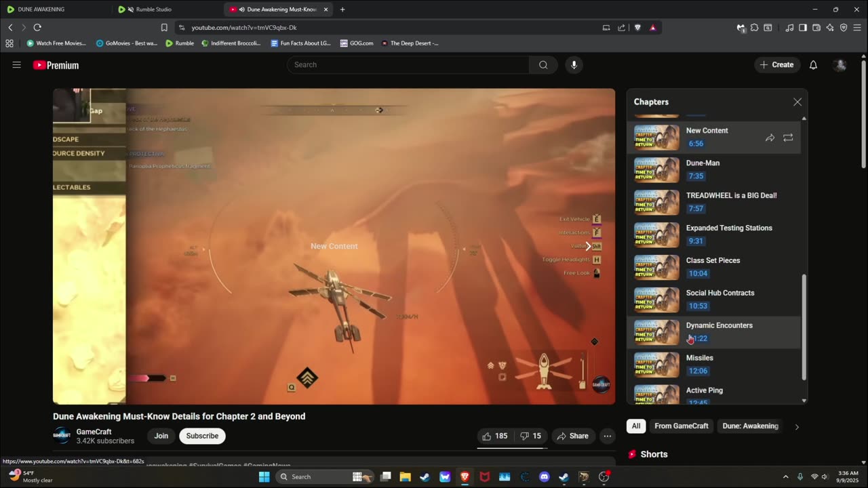Open the GameCraft channel name link

(94, 432)
